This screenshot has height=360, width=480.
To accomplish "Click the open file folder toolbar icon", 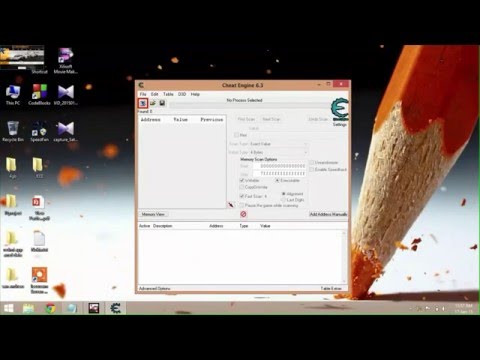I will pyautogui.click(x=153, y=103).
